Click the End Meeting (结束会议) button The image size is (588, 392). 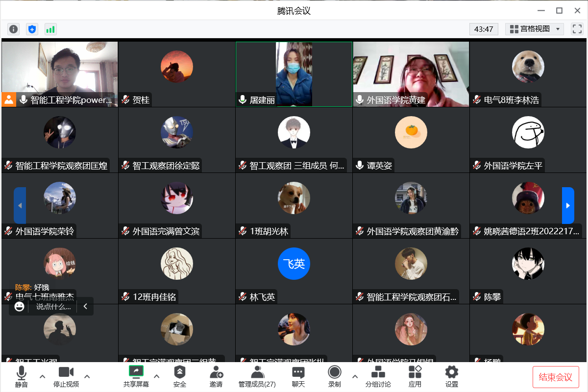556,377
